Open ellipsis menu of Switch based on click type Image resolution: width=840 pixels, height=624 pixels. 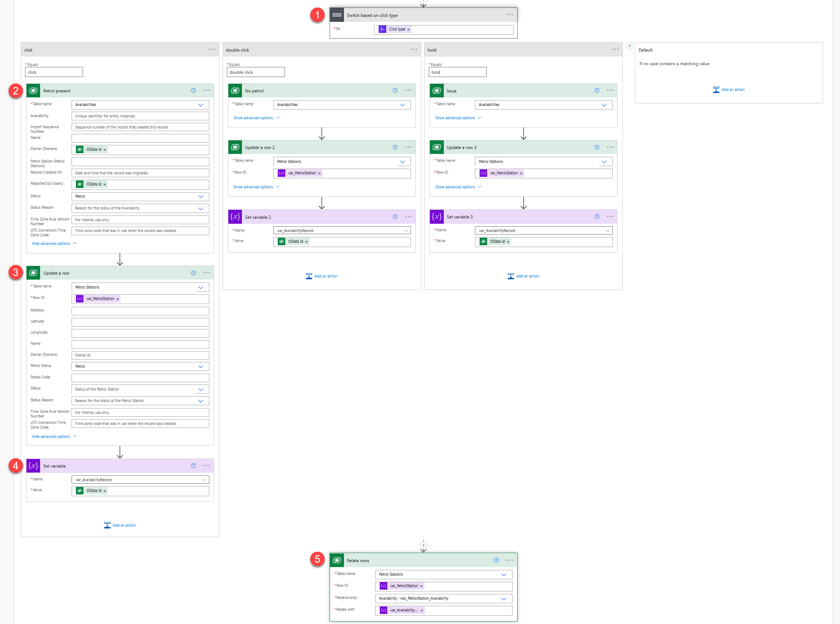pyautogui.click(x=509, y=15)
